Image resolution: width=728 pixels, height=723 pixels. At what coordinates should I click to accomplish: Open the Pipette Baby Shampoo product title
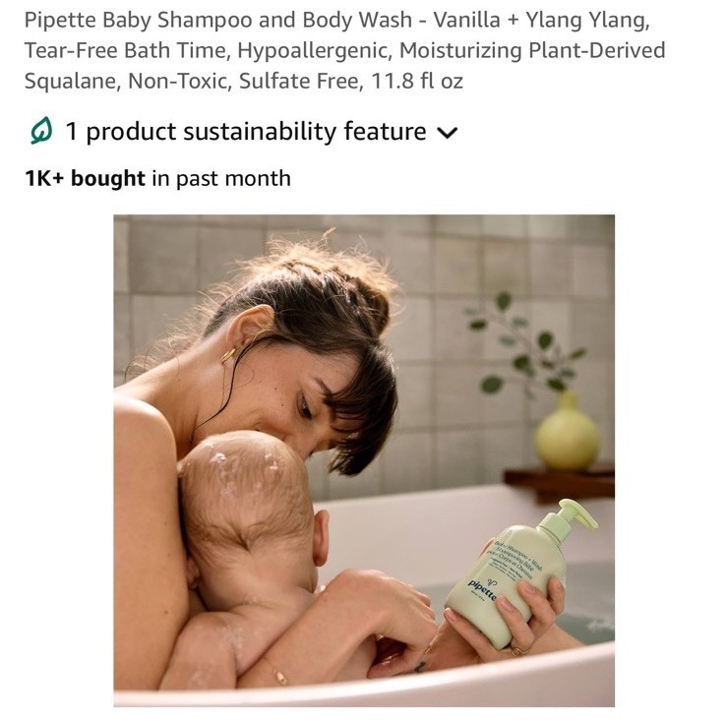[x=345, y=50]
